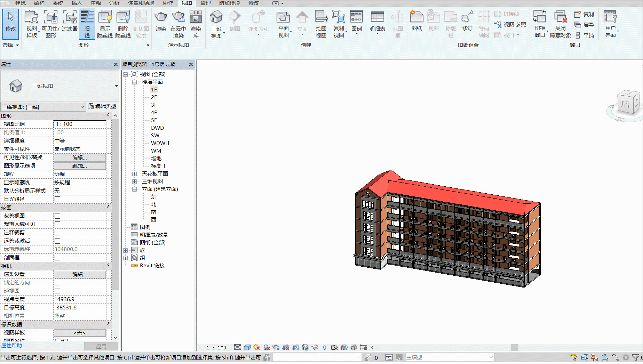
Task: Expand the 天花板平面 tree node
Action: click(x=134, y=174)
